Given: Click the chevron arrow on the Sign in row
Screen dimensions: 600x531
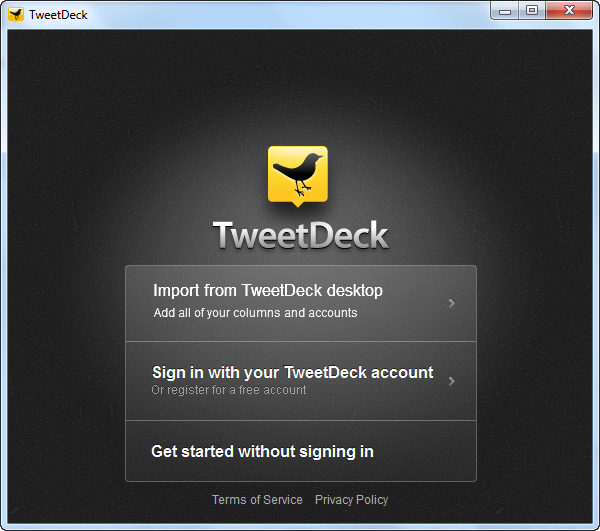Looking at the screenshot, I should (452, 381).
